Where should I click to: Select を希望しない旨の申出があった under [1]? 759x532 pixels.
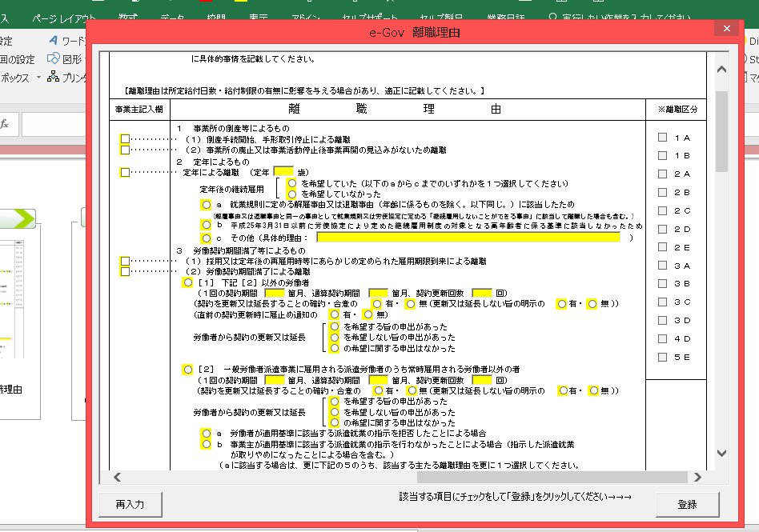tap(335, 337)
